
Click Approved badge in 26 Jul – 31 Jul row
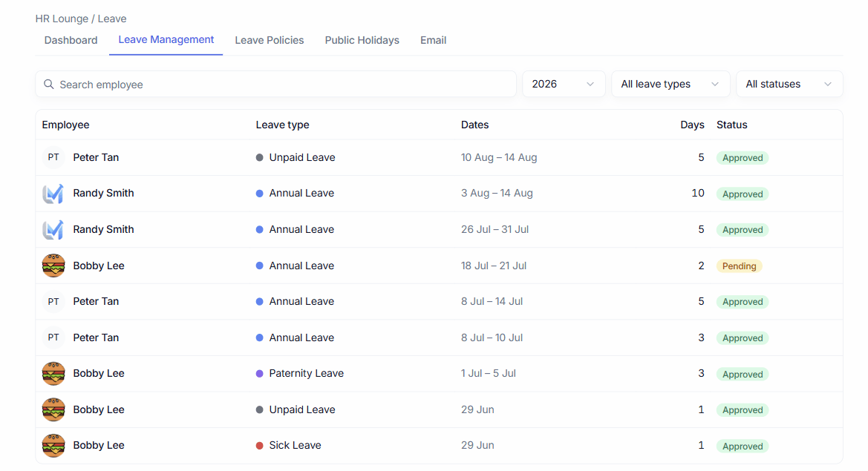[x=743, y=230]
